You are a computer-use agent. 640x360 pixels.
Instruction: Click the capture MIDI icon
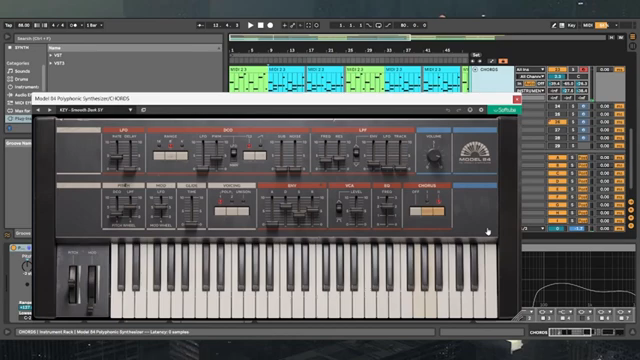309,25
